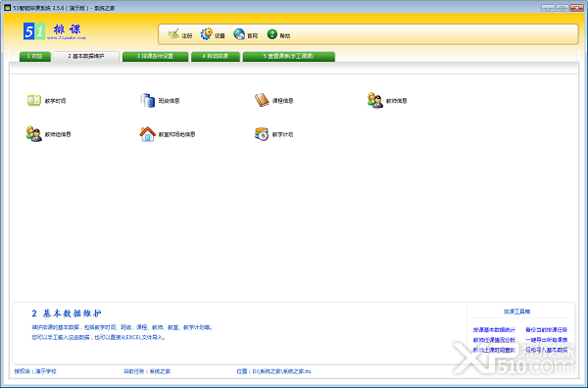The height and width of the screenshot is (388, 588).
Task: Open the 教师信息 teacher info icon
Action: tap(375, 101)
